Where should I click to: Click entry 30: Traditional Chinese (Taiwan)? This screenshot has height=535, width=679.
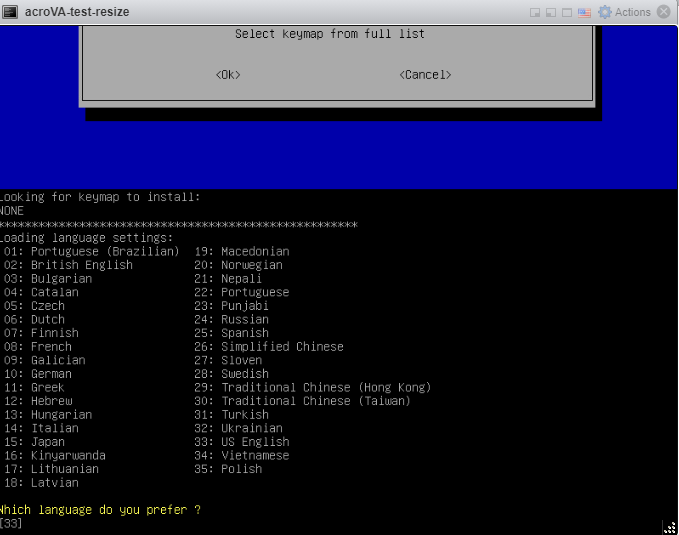302,401
